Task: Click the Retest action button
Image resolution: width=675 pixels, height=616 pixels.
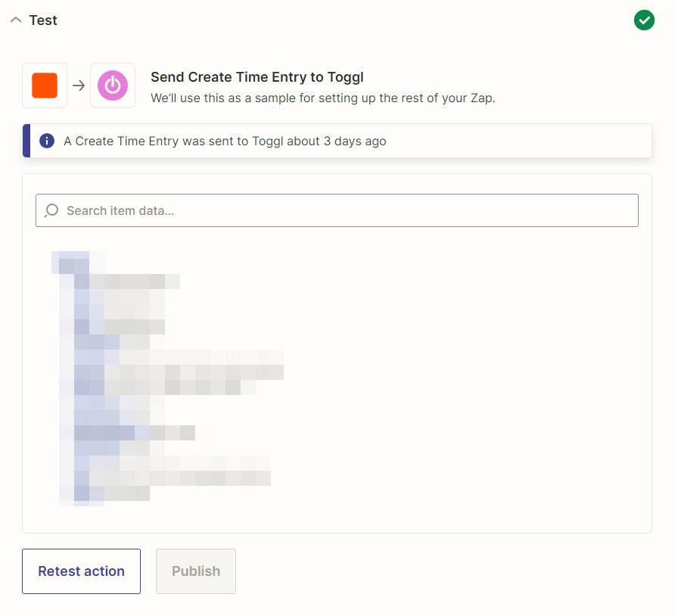Action: pos(82,571)
